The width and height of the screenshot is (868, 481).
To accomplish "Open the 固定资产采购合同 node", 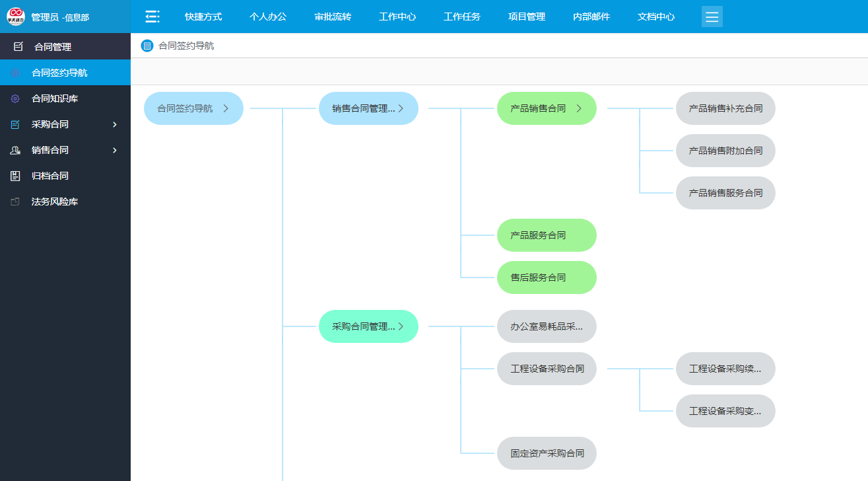I will click(x=547, y=453).
